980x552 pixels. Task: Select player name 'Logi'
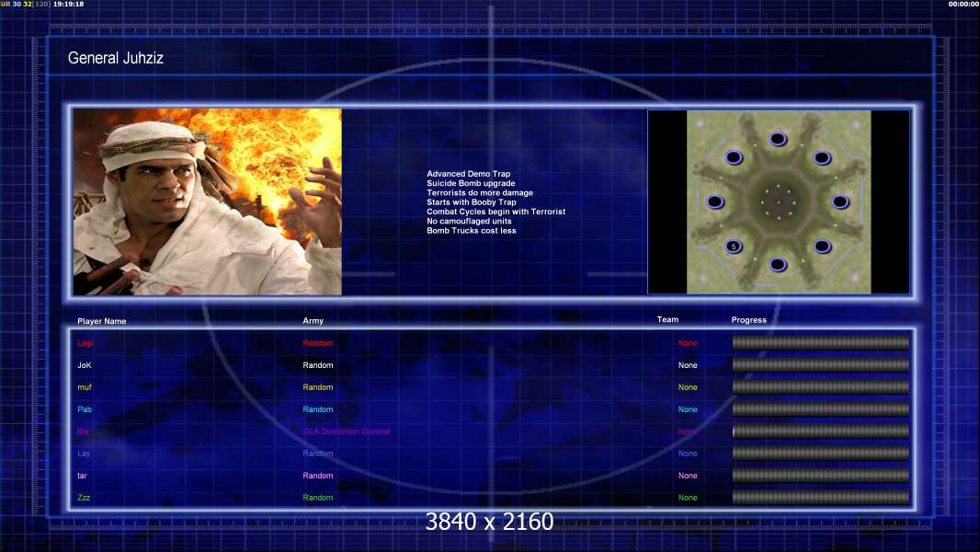click(85, 343)
